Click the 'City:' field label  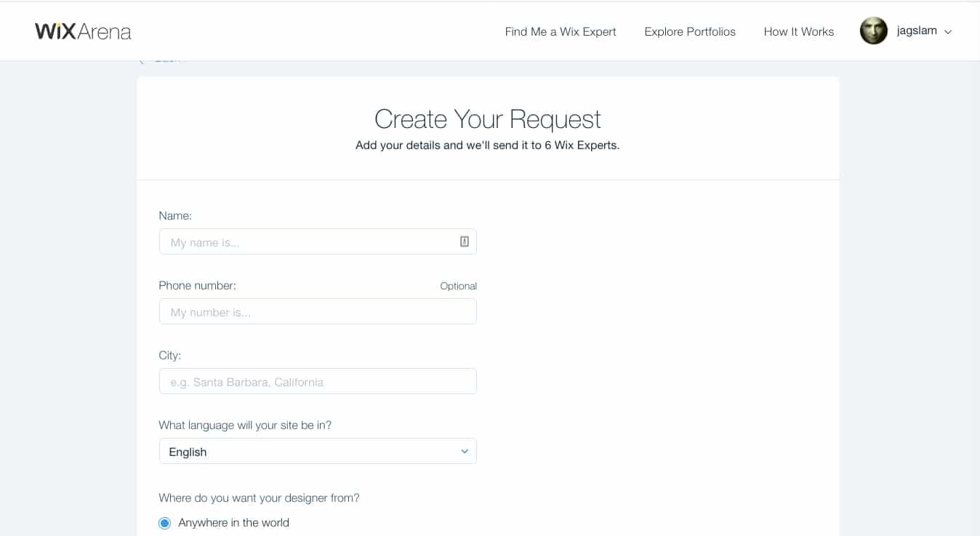(169, 355)
